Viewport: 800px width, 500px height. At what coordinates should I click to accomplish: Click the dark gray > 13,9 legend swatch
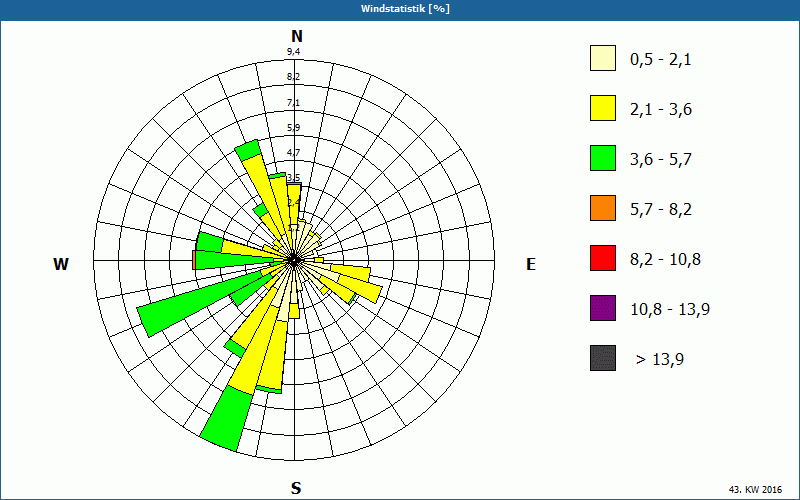coord(603,358)
